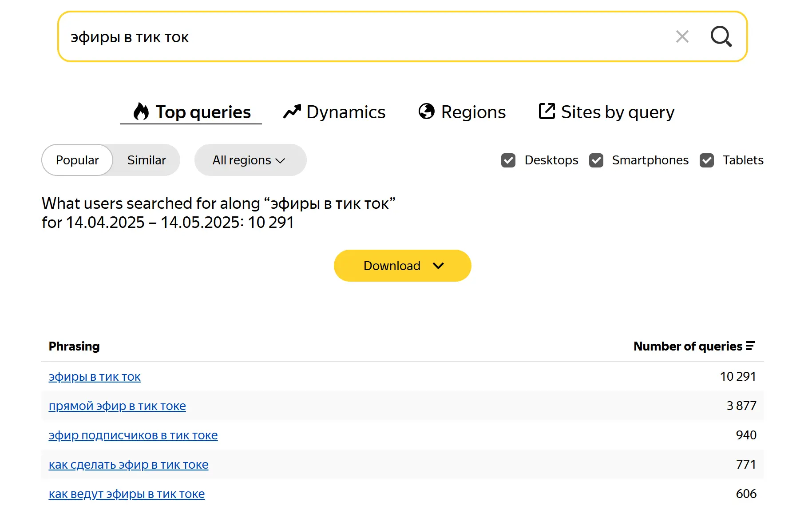Select the Popular toggle option

coord(77,160)
